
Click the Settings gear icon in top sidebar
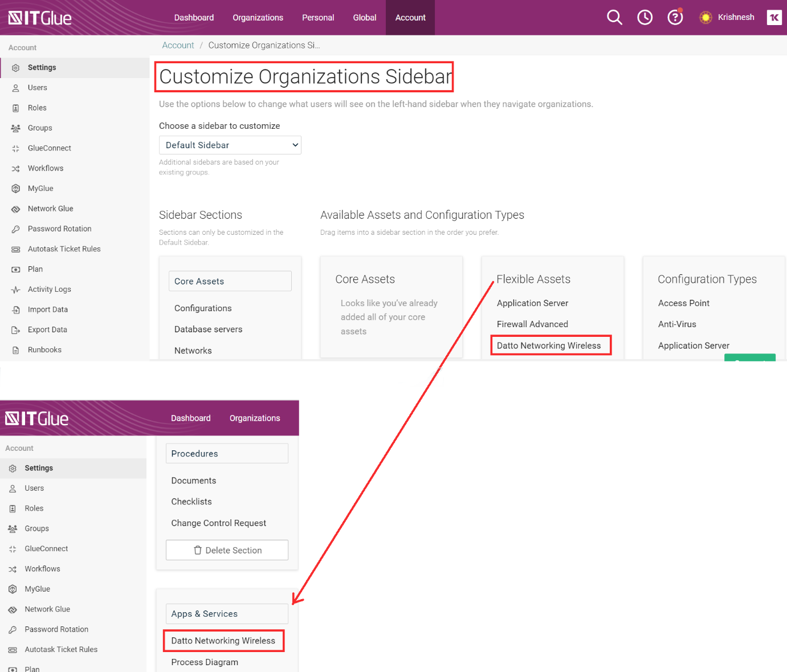[x=16, y=68]
